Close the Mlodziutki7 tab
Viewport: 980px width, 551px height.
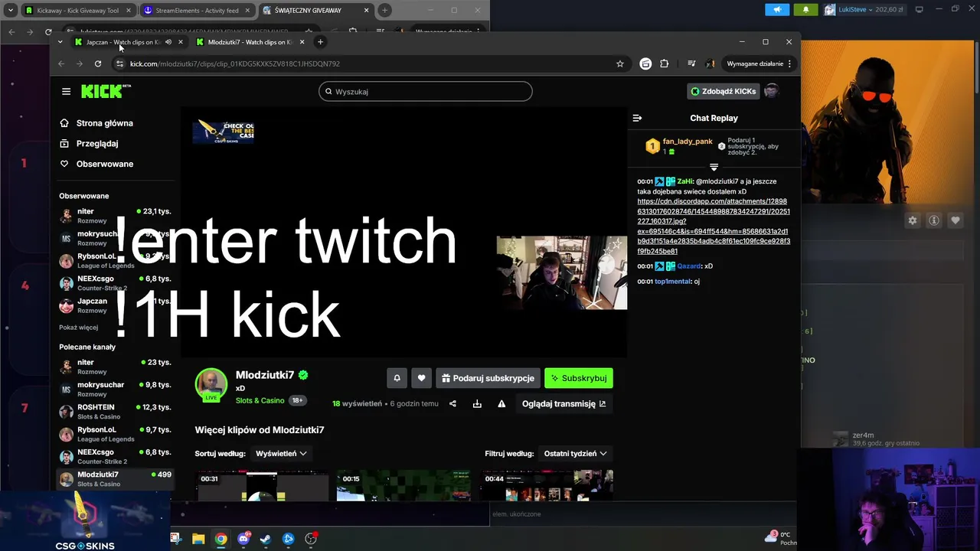[302, 42]
